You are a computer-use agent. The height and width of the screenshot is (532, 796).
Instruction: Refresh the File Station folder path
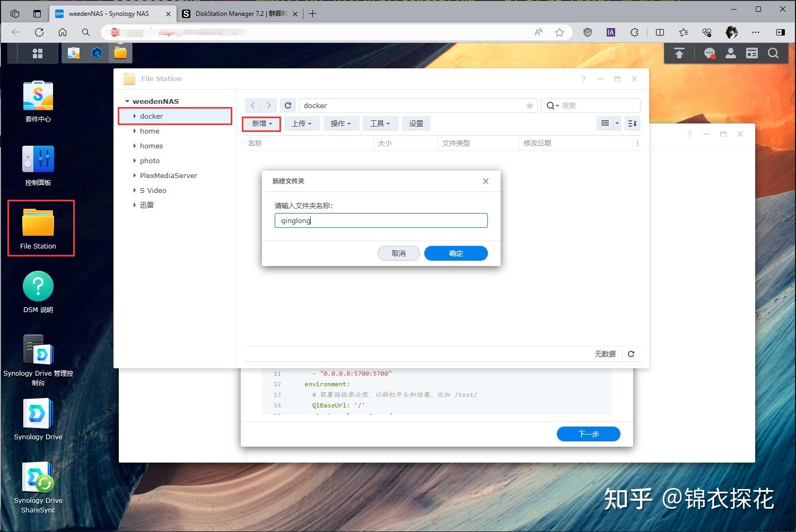[x=288, y=105]
